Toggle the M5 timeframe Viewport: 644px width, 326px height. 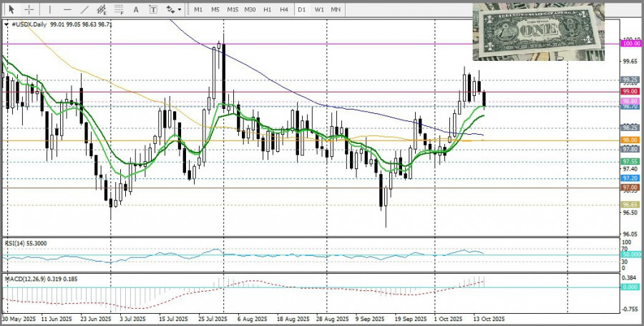point(215,9)
